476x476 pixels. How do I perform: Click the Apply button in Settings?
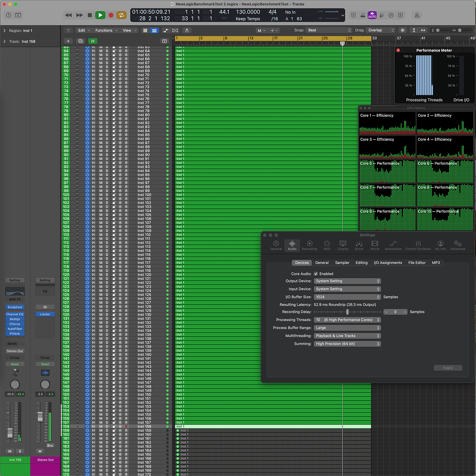click(x=448, y=368)
